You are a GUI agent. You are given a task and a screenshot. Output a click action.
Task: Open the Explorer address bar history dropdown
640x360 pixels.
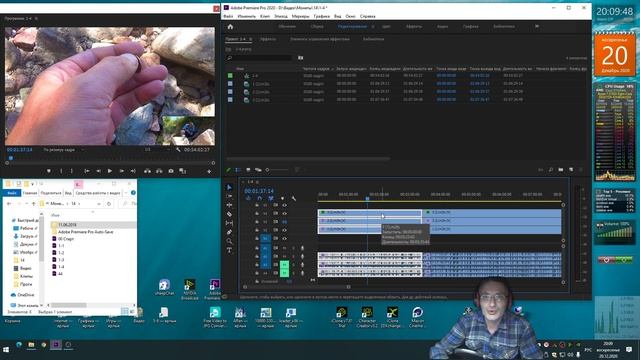[x=99, y=203]
